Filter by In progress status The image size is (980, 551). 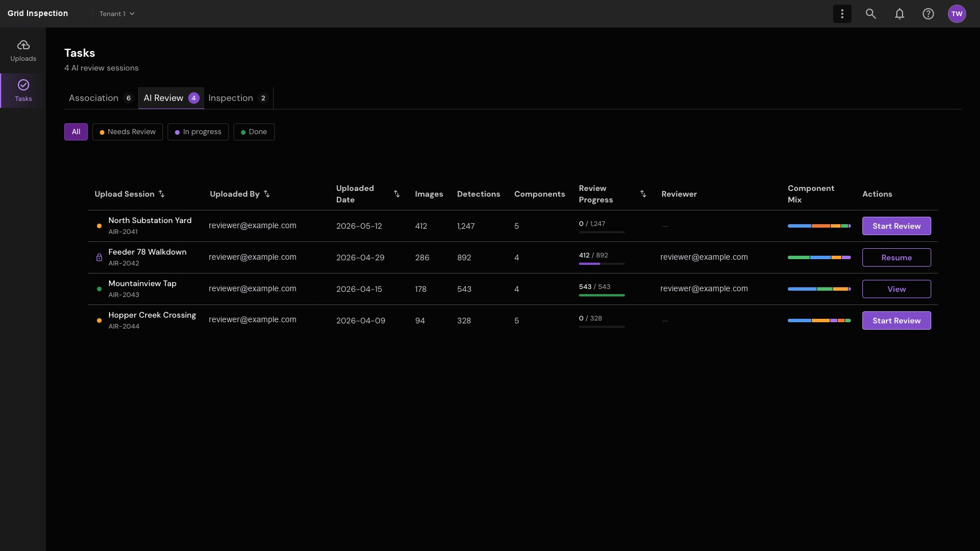[198, 132]
